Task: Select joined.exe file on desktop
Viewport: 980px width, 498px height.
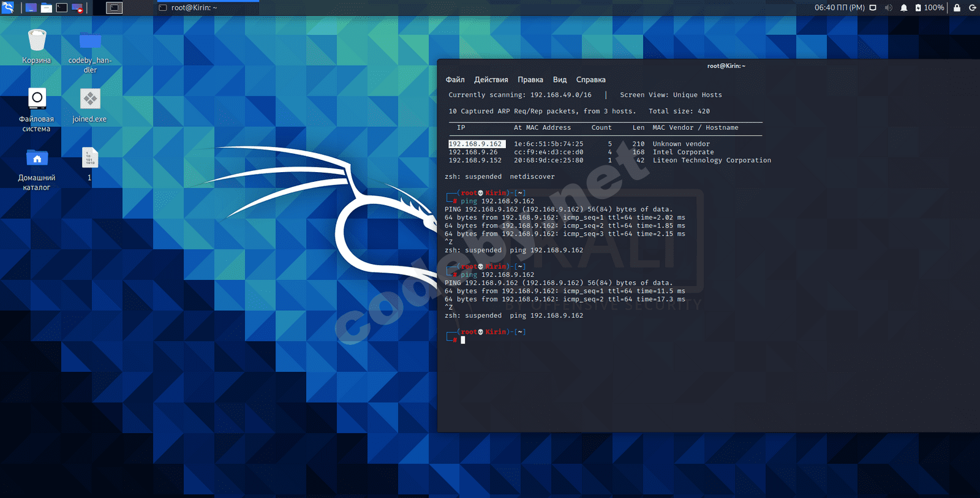Action: 90,105
